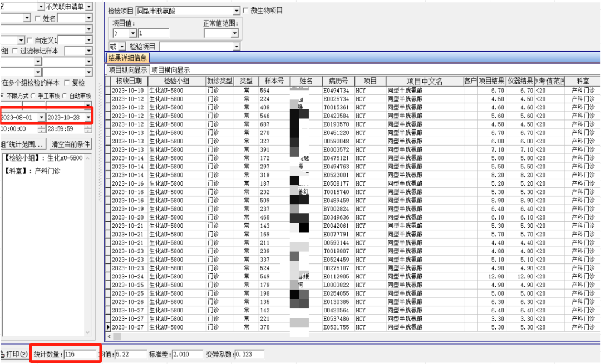This screenshot has height=364, width=601.
Task: Open the end date 2023-10-28 picker
Action: [x=88, y=117]
